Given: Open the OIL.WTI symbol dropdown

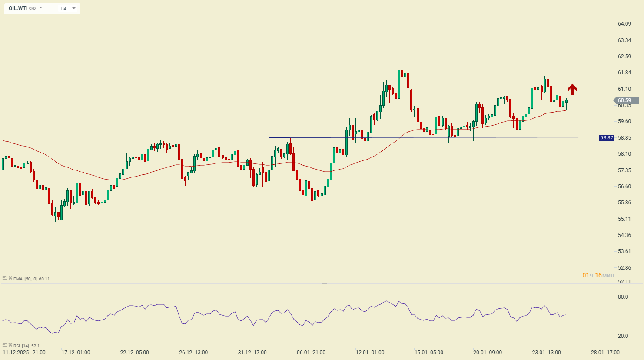Looking at the screenshot, I should 26,8.
